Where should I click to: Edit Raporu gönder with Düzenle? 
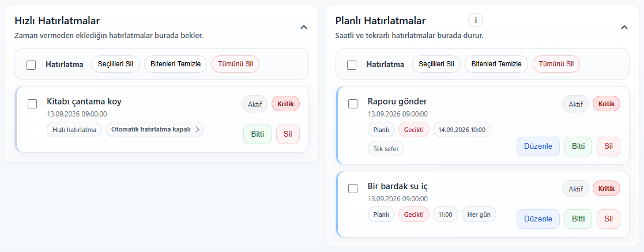pos(538,146)
